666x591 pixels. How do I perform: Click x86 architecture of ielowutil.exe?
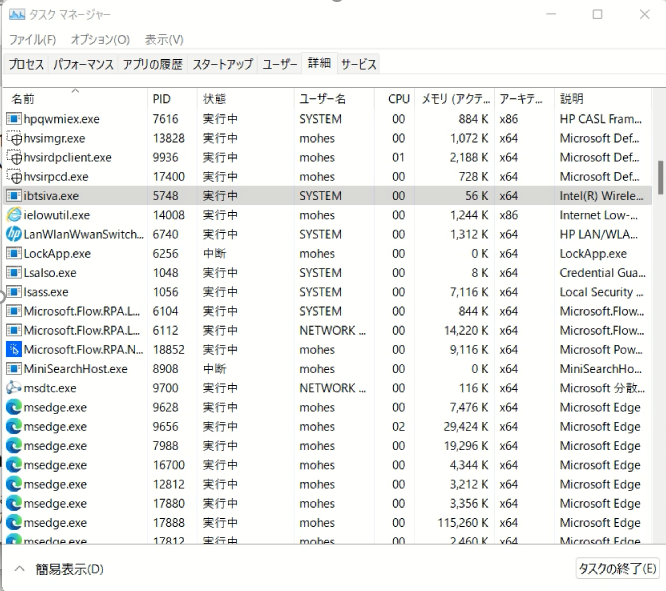(x=509, y=215)
